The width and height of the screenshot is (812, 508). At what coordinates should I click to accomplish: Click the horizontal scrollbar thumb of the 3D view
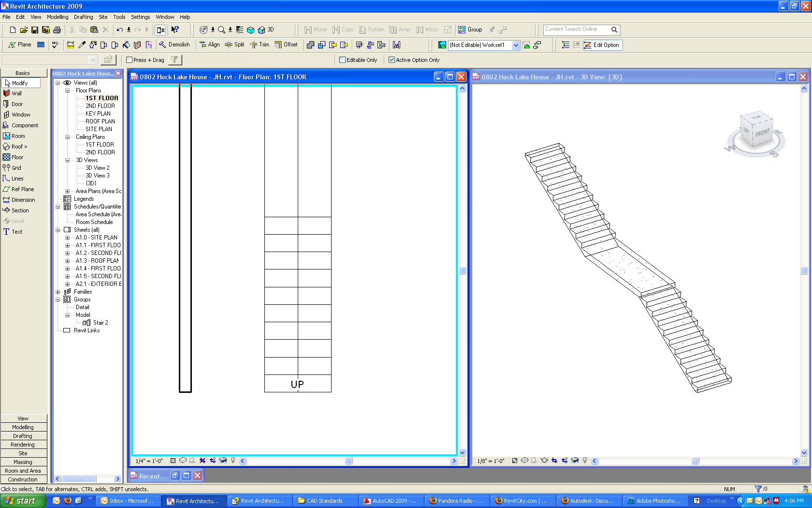pyautogui.click(x=696, y=461)
